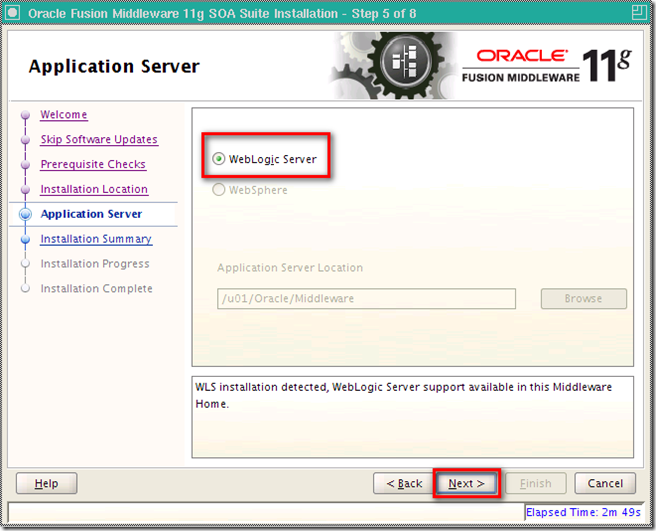Click the WLS installation detected message
The height and width of the screenshot is (531, 656).
click(403, 395)
